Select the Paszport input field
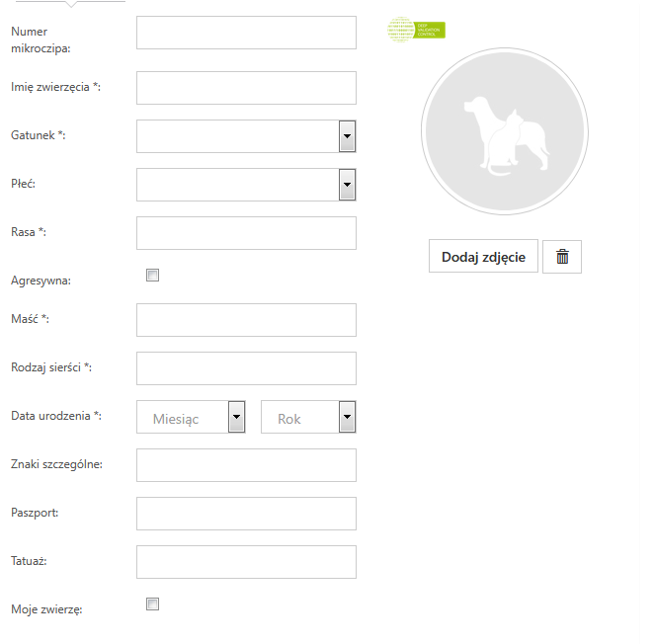 pyautogui.click(x=246, y=514)
